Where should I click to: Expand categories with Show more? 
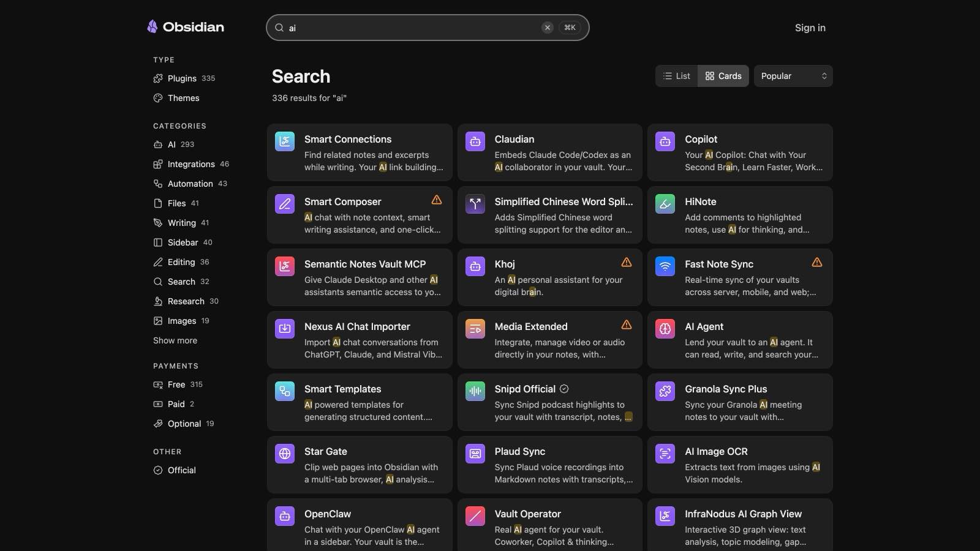click(x=175, y=340)
